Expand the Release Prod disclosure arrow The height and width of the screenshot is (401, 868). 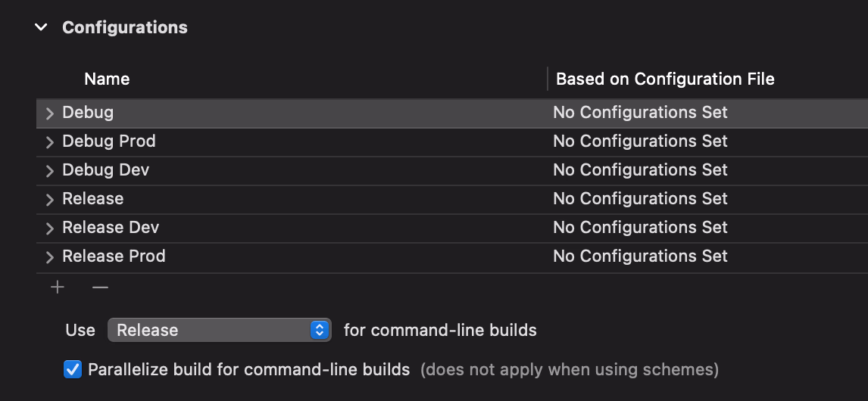click(x=50, y=257)
